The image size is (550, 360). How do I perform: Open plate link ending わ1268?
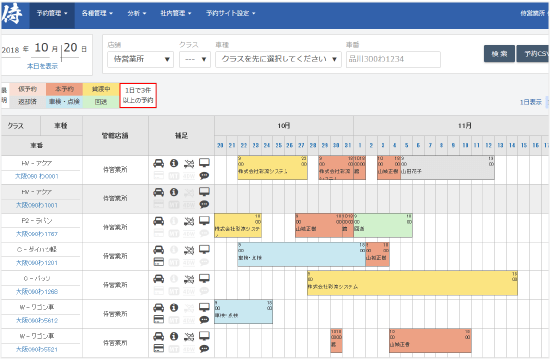tap(36, 291)
